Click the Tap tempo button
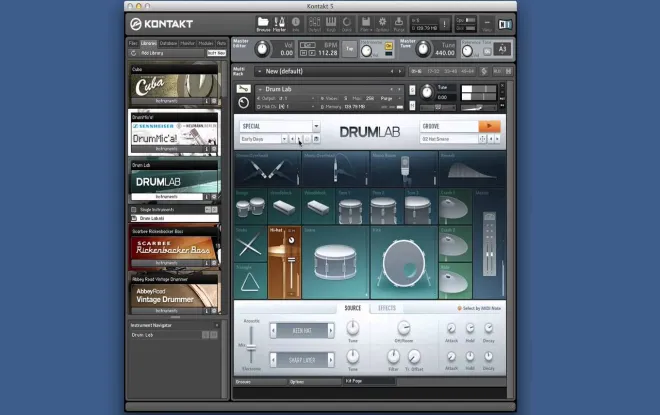 (349, 49)
